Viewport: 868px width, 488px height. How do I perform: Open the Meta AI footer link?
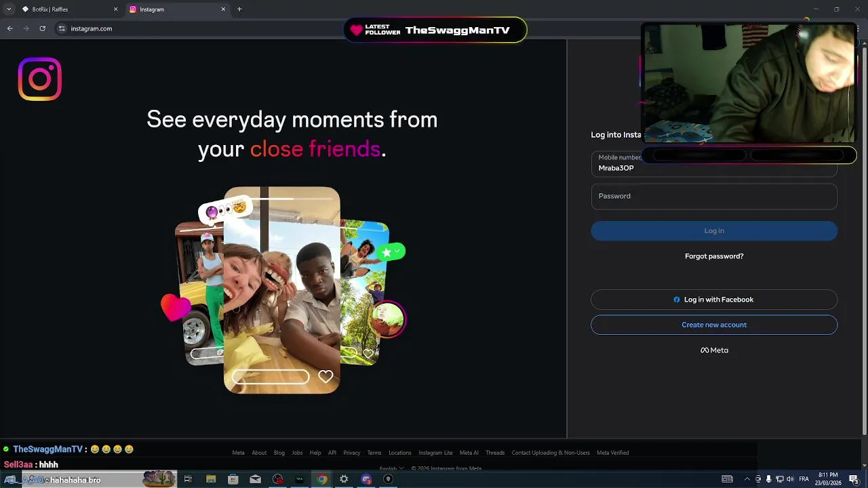click(x=469, y=453)
